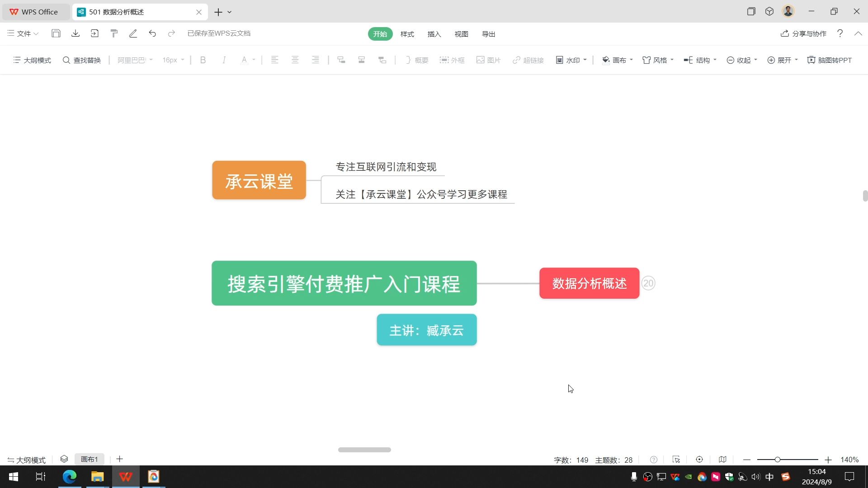Click the 外框 boundary button
Screen dimensions: 868x488
coord(452,60)
